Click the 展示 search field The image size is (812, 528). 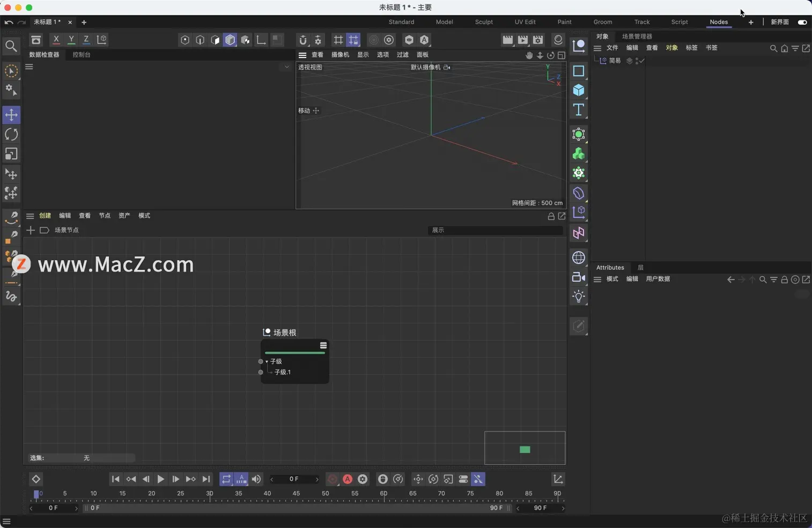[x=496, y=230]
